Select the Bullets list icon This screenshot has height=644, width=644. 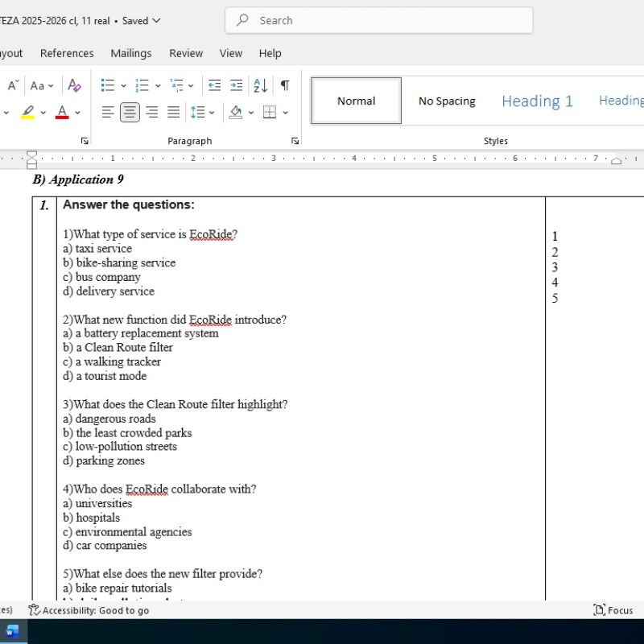[x=108, y=85]
